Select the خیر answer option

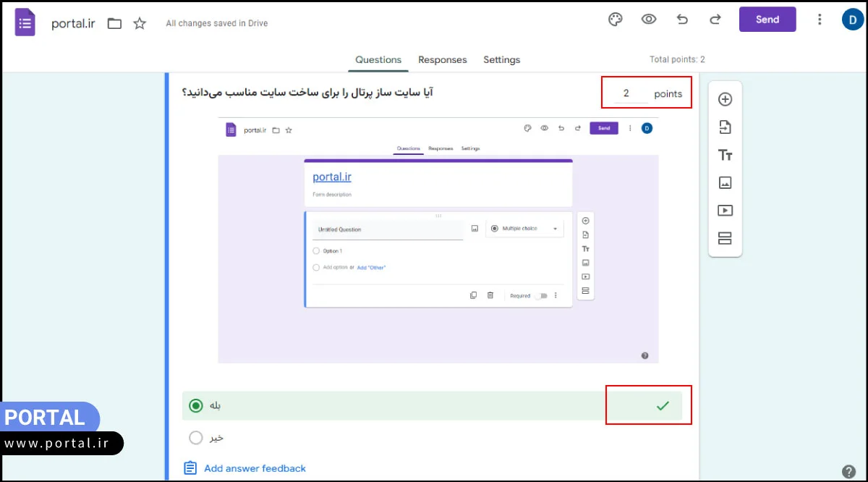(195, 437)
